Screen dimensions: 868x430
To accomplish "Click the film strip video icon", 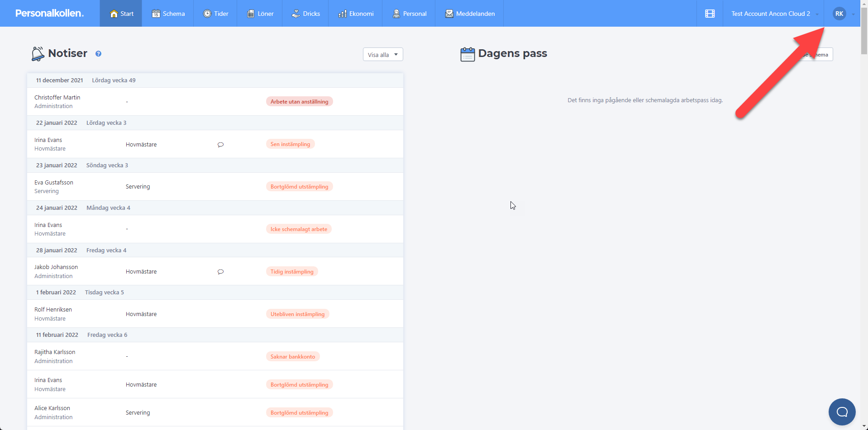I will click(x=710, y=14).
